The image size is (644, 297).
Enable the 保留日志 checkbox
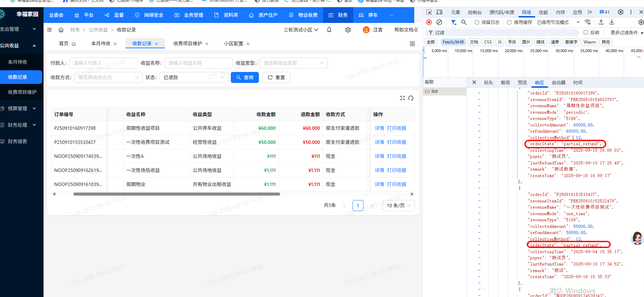tap(477, 22)
